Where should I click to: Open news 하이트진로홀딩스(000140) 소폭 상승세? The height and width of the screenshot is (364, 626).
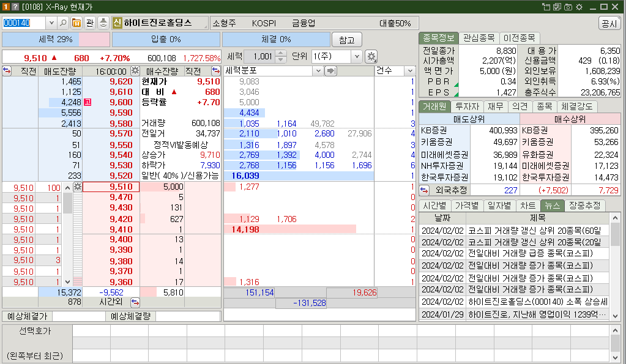[538, 302]
